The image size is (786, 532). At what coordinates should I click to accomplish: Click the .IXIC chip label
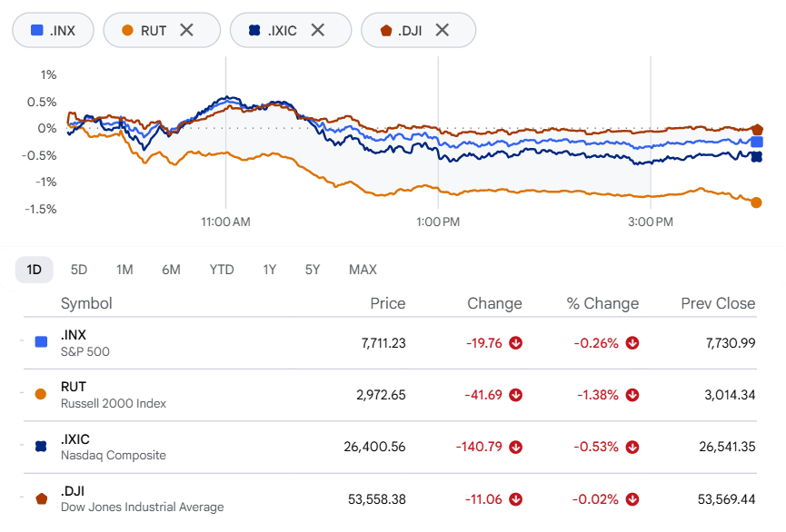pos(283,31)
